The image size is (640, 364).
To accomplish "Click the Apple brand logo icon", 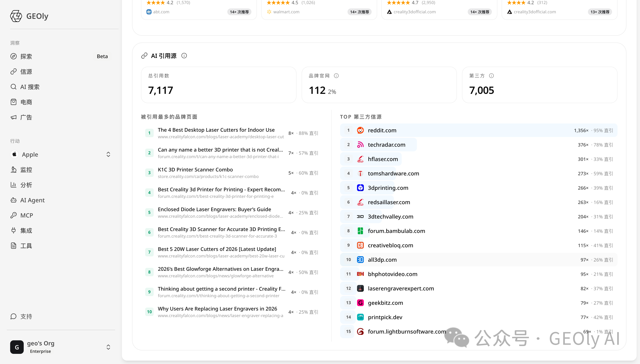I will pos(15,154).
